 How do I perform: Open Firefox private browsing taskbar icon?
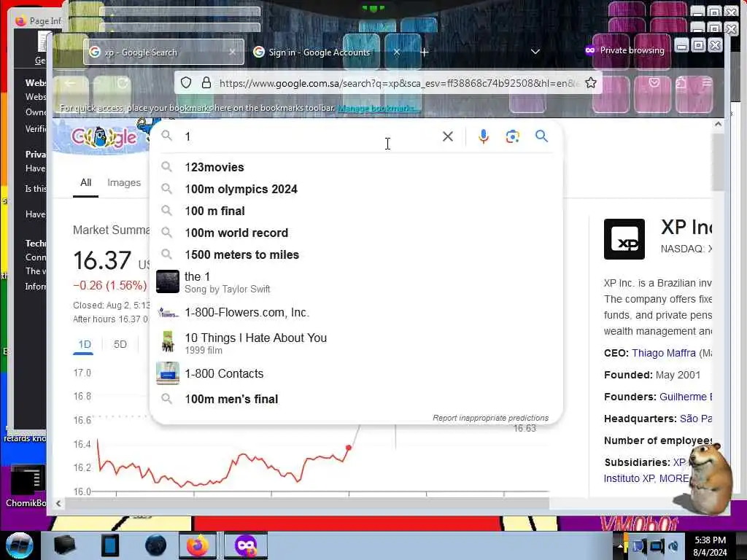(245, 545)
